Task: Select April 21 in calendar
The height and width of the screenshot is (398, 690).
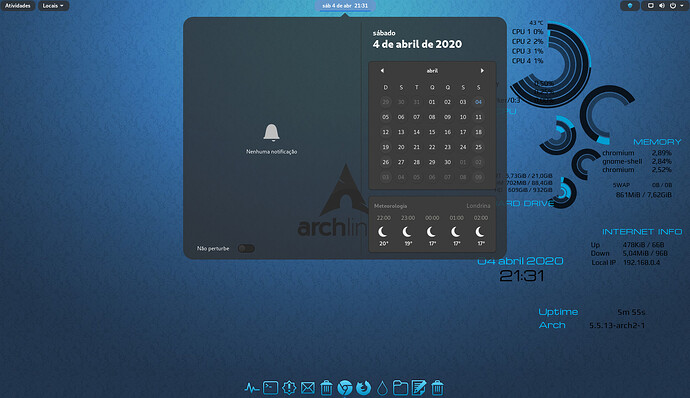Action: click(x=416, y=147)
